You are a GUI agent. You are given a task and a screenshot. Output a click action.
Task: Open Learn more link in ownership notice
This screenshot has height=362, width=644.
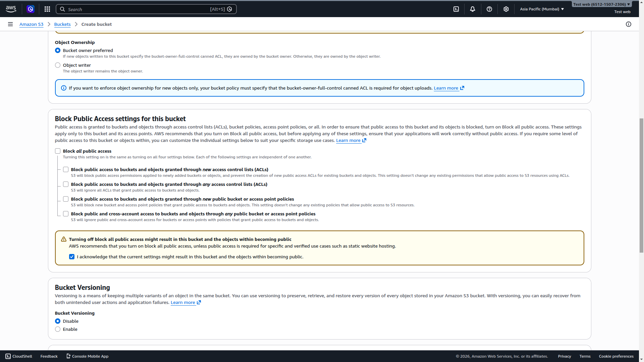[x=446, y=88]
